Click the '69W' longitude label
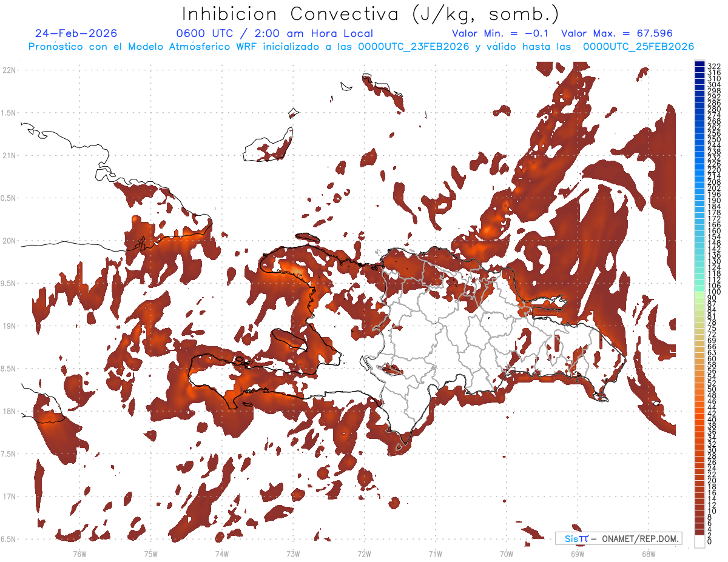 577,554
